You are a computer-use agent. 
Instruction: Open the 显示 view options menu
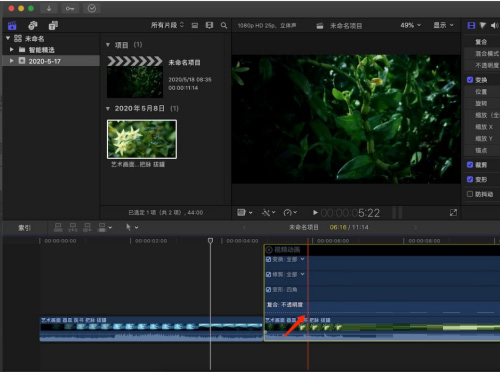(443, 25)
